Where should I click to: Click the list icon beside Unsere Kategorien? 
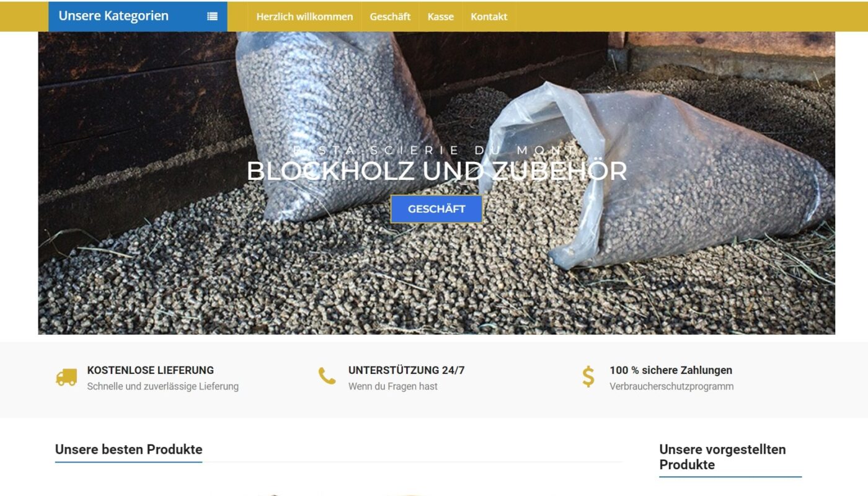tap(213, 17)
